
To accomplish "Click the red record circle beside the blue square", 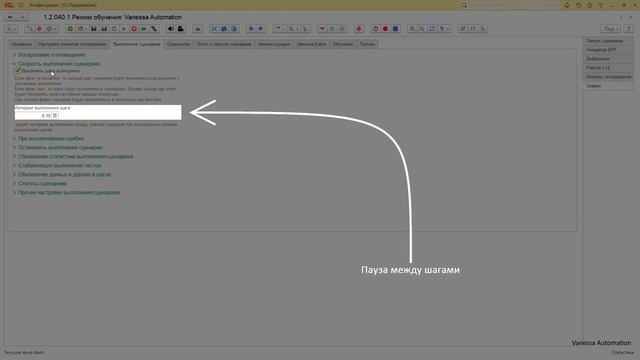I will [x=385, y=29].
